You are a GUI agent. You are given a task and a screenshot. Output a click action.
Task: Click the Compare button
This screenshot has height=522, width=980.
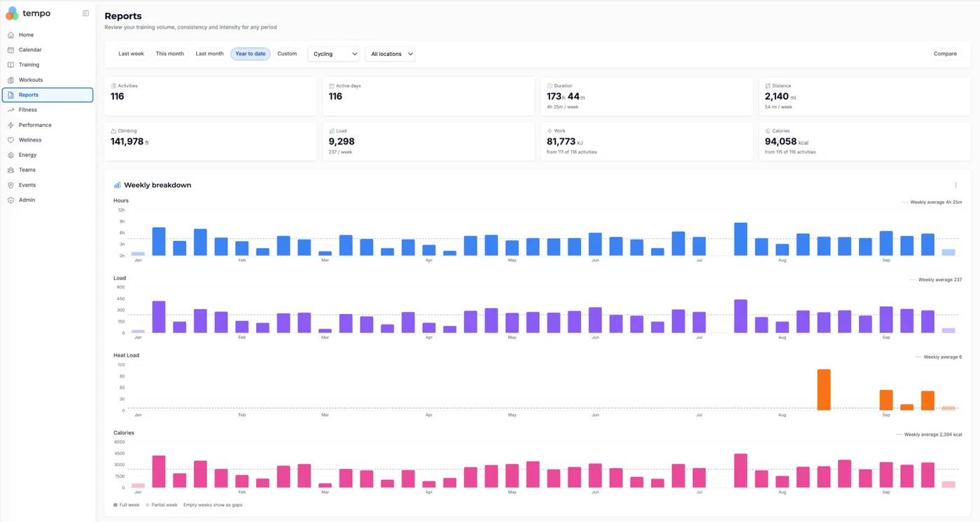point(945,54)
